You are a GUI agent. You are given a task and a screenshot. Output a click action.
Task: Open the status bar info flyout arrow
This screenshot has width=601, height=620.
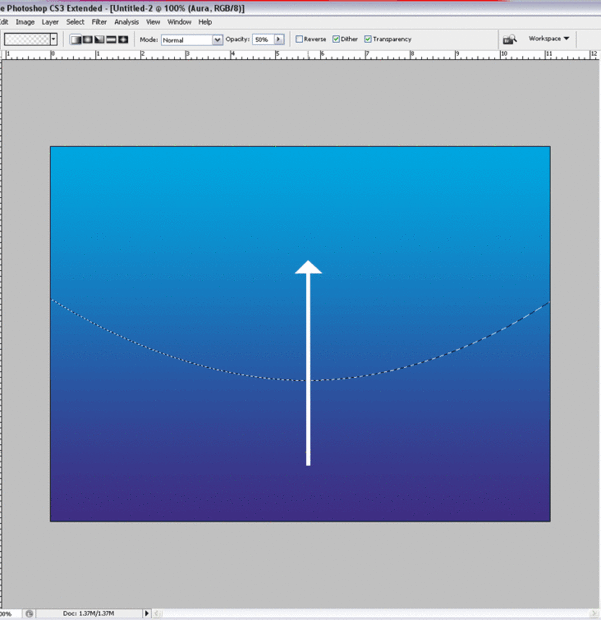(147, 613)
